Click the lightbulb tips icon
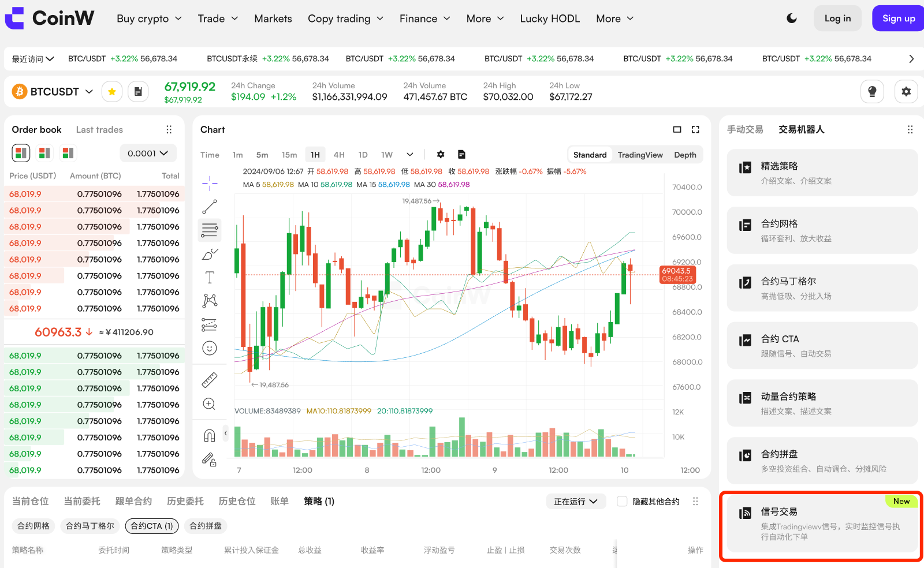 (872, 92)
